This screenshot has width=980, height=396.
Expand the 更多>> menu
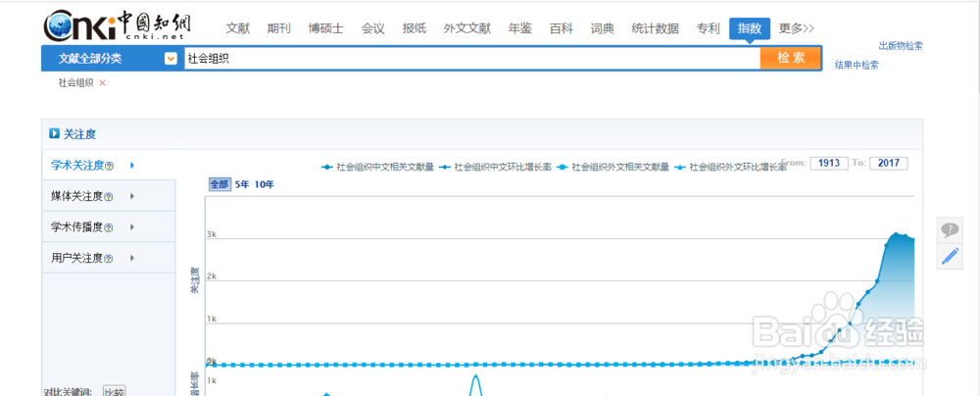[796, 28]
